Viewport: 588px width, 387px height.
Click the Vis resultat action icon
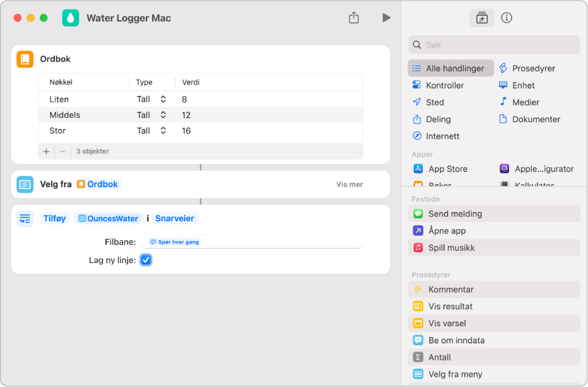(417, 306)
